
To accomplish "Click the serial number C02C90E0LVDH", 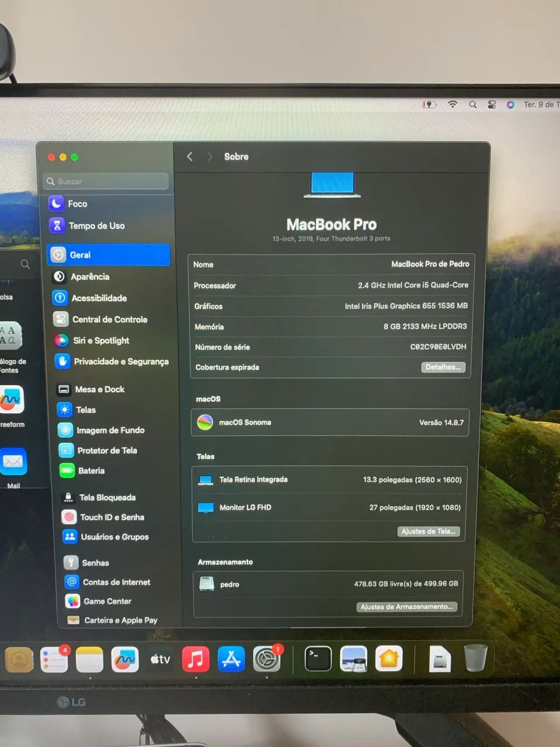I will tap(438, 347).
